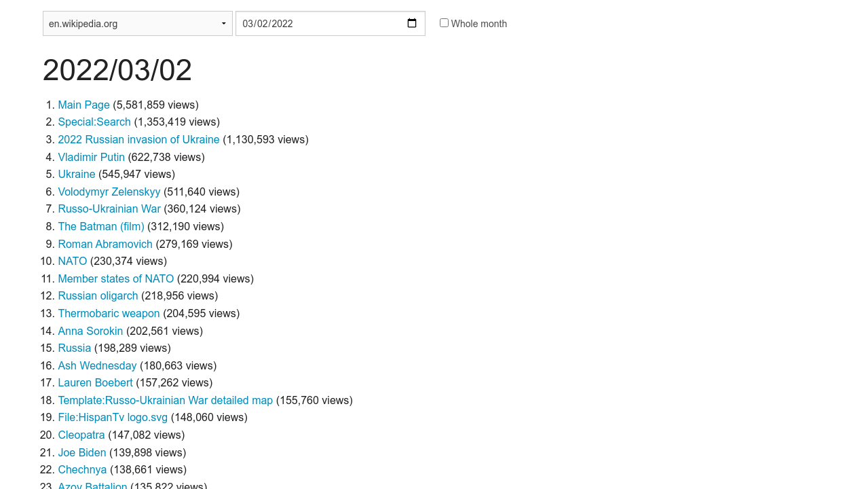The height and width of the screenshot is (489, 868).
Task: Click the date input field
Action: coord(319,24)
